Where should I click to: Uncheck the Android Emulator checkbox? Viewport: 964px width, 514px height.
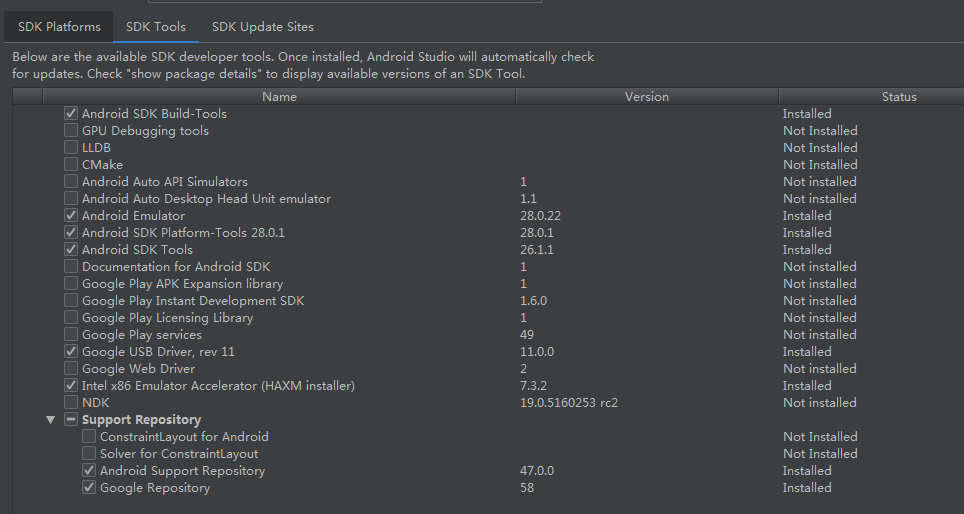coord(71,216)
